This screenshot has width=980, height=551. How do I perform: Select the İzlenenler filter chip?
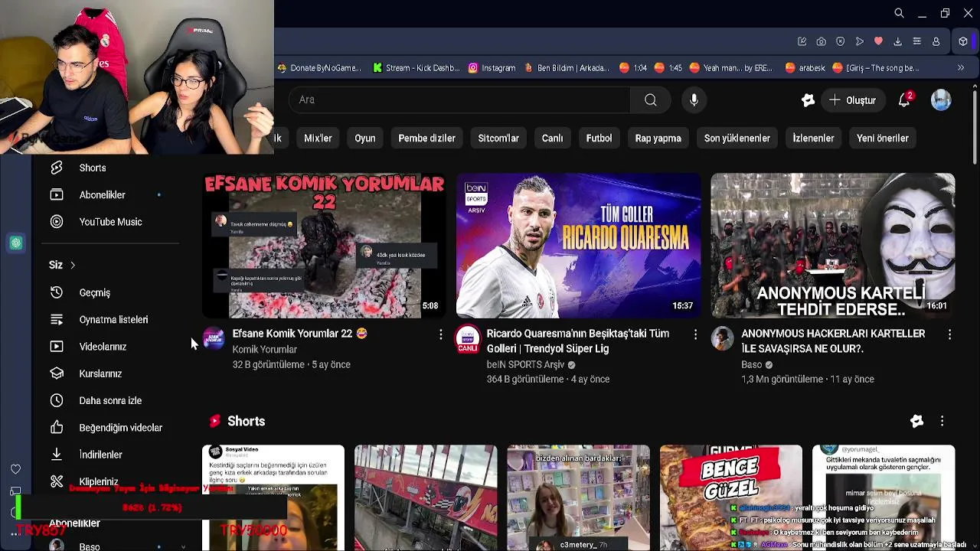coord(813,139)
